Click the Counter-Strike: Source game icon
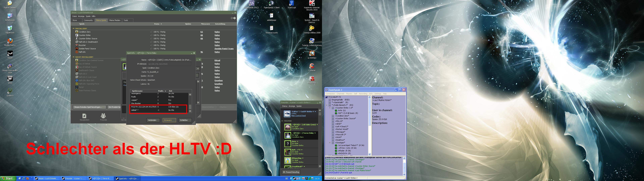 coord(77,39)
